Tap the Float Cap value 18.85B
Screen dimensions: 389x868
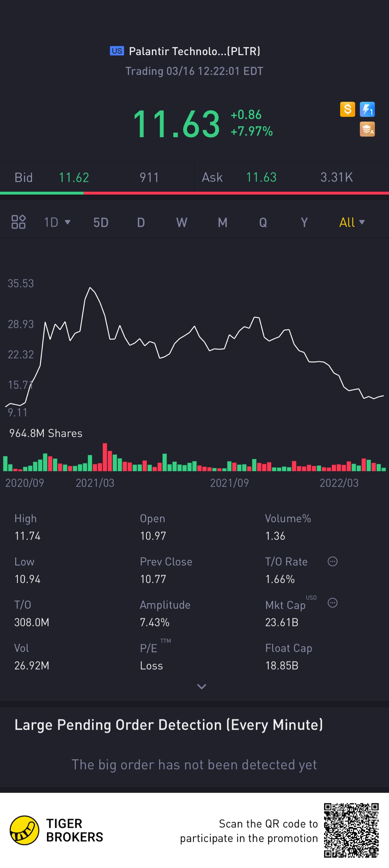282,665
